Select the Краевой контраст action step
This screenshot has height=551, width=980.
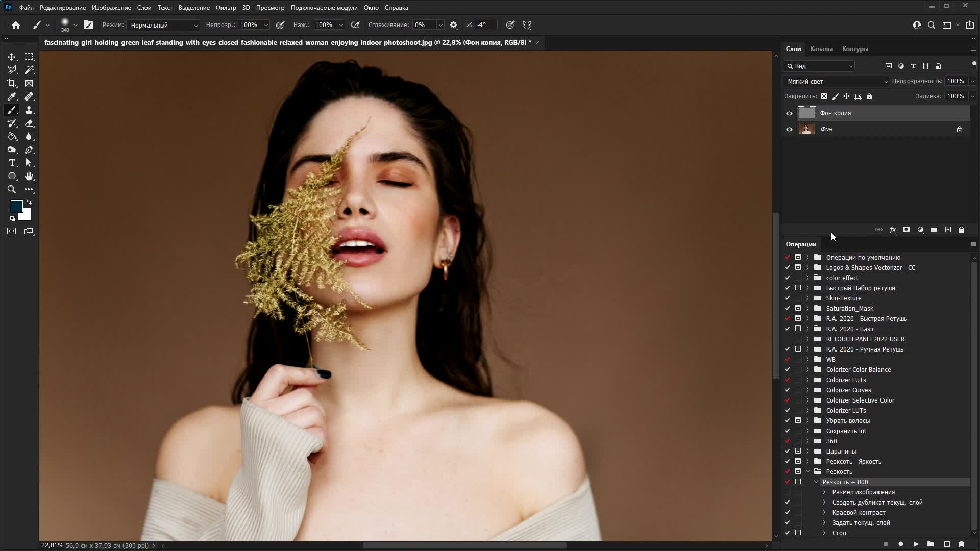click(859, 512)
